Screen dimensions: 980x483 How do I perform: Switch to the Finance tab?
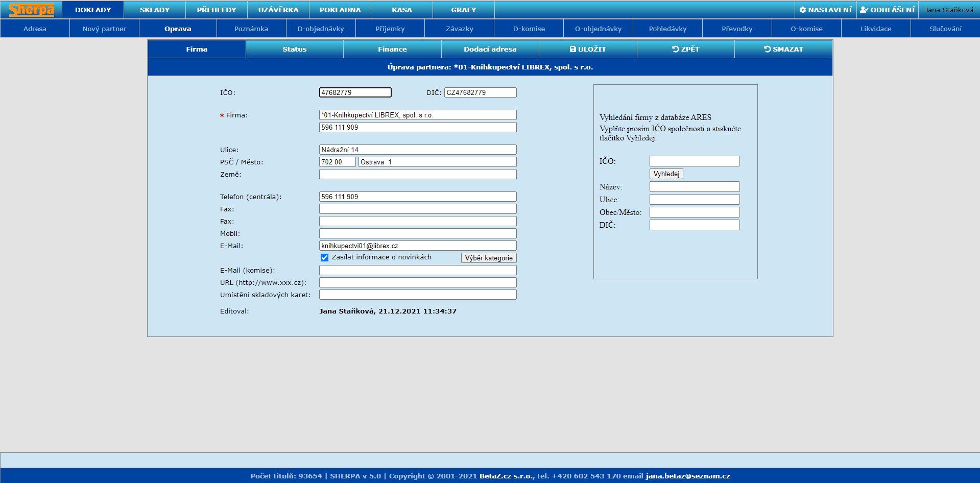point(392,49)
